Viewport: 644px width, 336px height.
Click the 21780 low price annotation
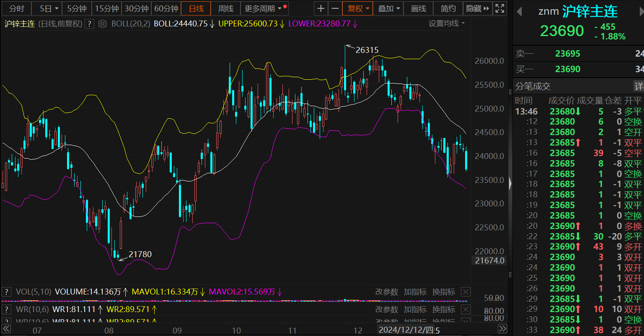pos(140,254)
